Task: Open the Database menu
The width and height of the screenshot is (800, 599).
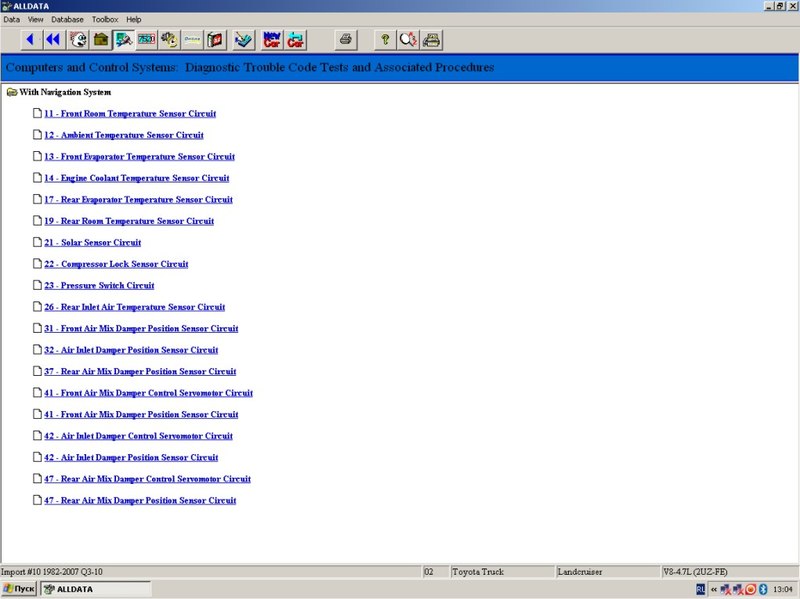Action: [67, 19]
